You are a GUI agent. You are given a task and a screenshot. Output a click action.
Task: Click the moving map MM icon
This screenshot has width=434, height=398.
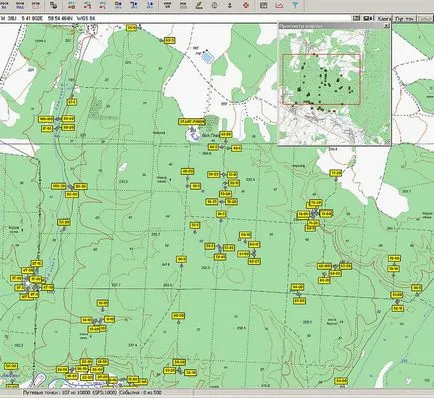pos(168,5)
